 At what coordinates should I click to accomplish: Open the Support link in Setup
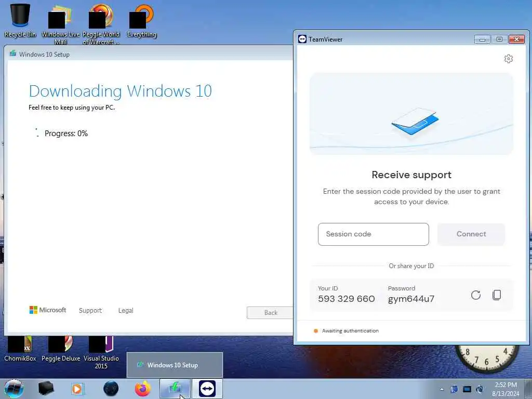coord(90,311)
